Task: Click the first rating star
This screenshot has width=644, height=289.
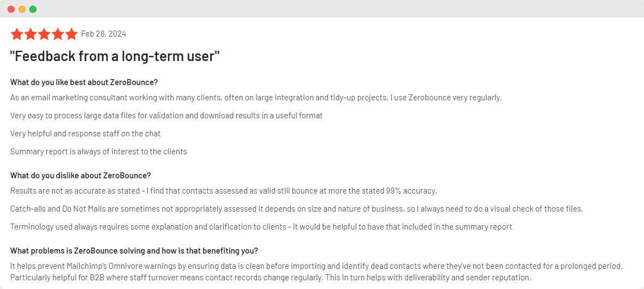Action: coord(16,34)
